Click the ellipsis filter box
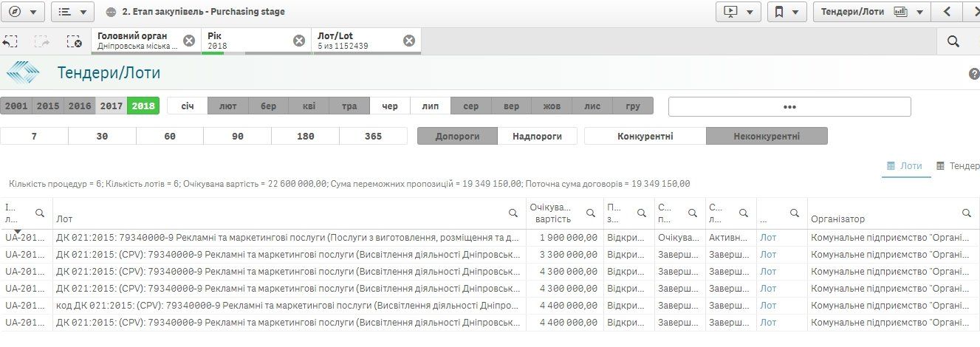 (x=789, y=107)
